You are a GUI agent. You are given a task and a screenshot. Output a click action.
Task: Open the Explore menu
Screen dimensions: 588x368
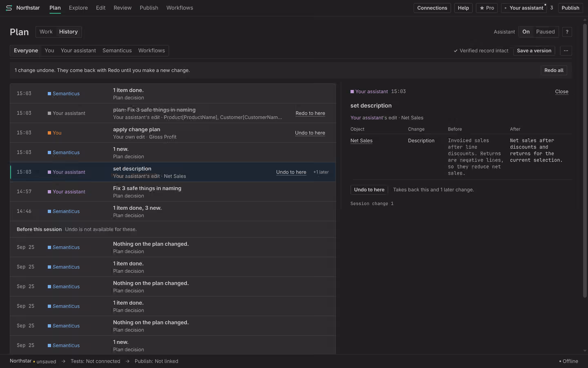pyautogui.click(x=78, y=8)
